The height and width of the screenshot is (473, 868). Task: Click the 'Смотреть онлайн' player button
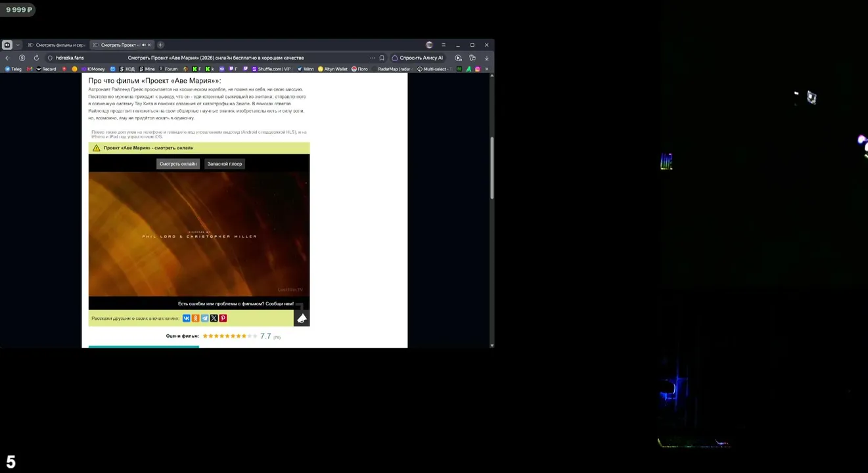coord(178,164)
